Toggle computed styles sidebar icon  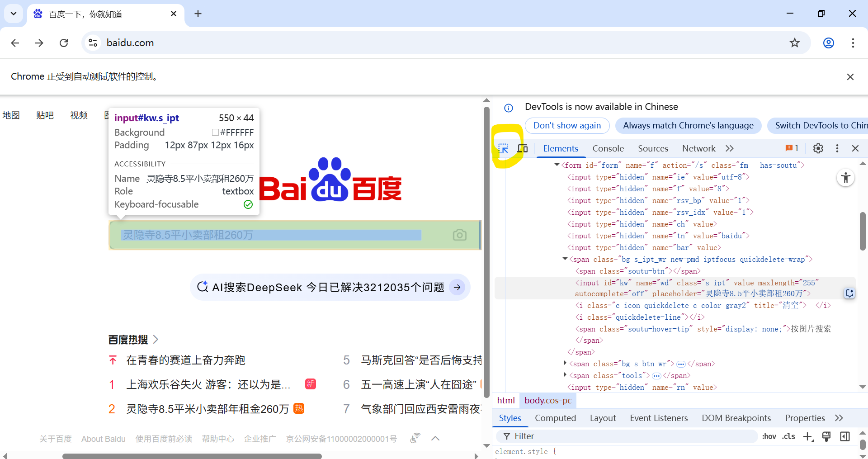845,436
